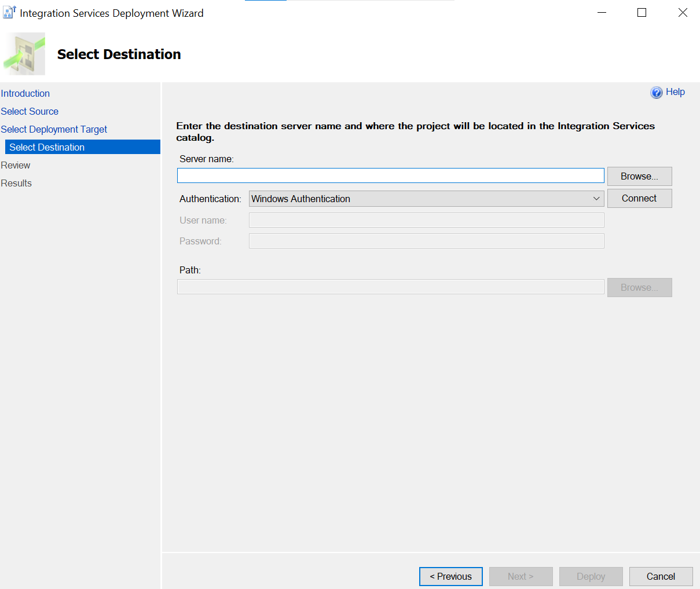Go to Introduction step

(x=25, y=93)
